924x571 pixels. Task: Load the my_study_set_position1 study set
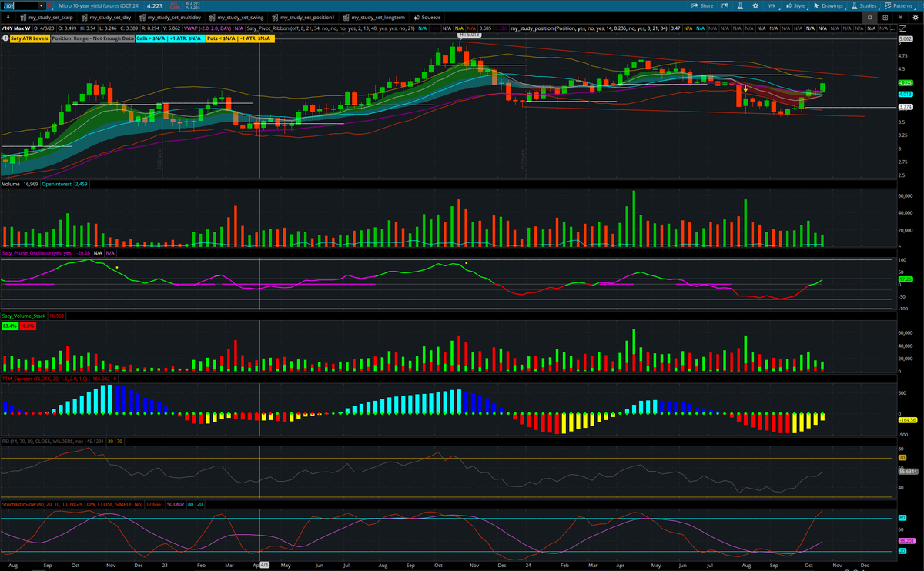coord(303,17)
